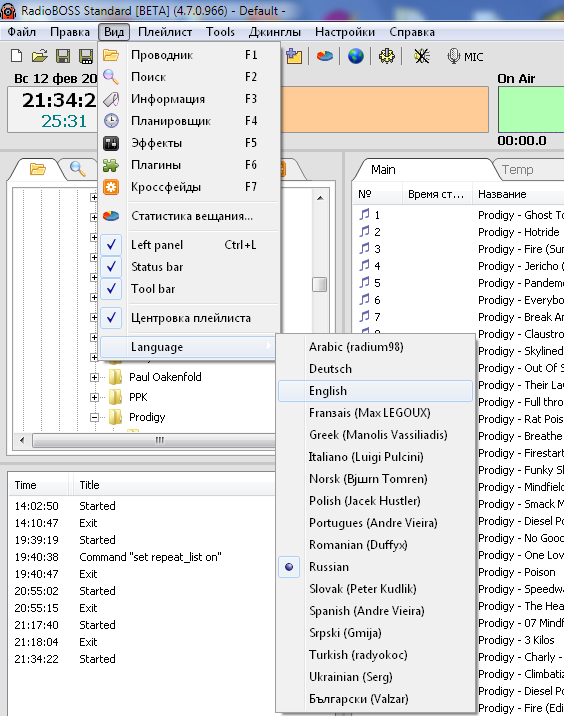Open Кроссфейды from the Вид menu
The width and height of the screenshot is (564, 716).
(x=189, y=187)
